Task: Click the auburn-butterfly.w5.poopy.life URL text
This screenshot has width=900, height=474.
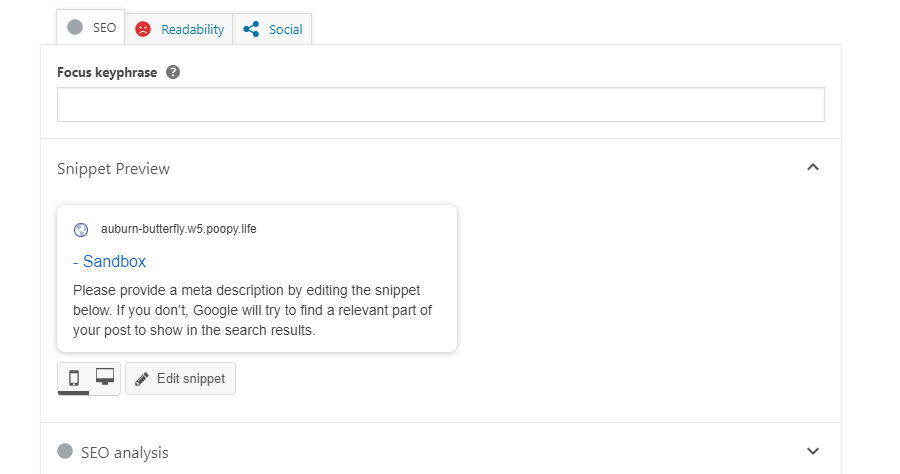Action: (x=178, y=229)
